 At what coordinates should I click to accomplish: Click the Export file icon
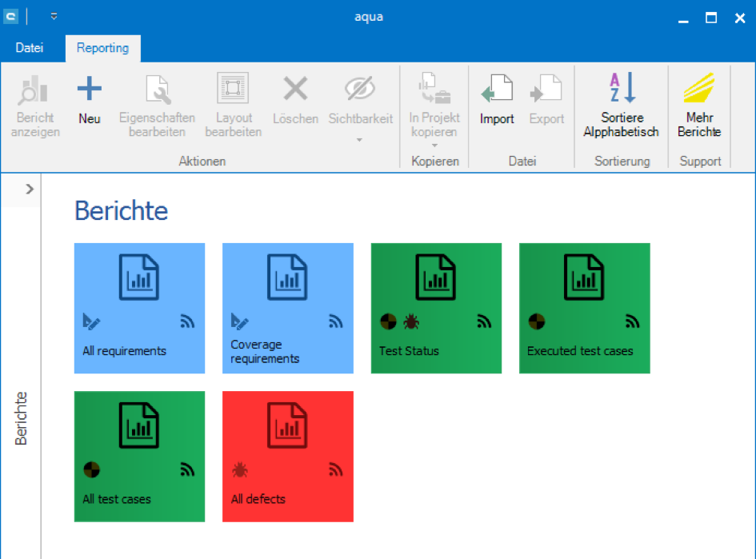pyautogui.click(x=546, y=90)
